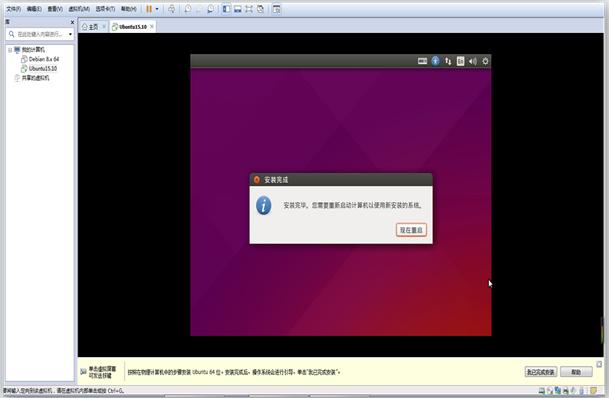Open the Ubuntu sound volume indicator
The height and width of the screenshot is (398, 609).
click(473, 61)
